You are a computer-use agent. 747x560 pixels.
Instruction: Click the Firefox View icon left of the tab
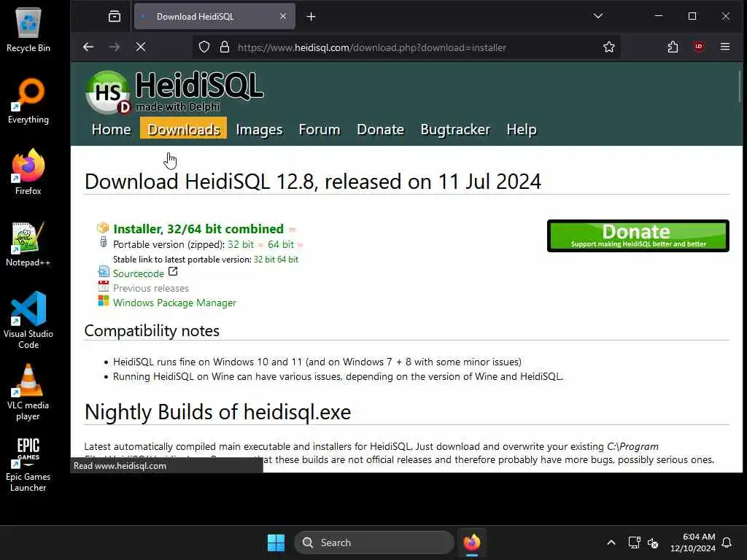point(115,16)
